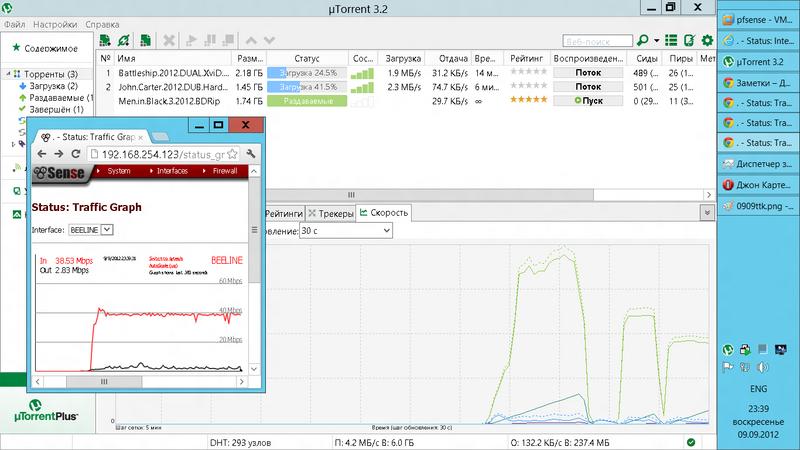The image size is (800, 450).
Task: Sort by the Статус column header
Action: point(307,59)
